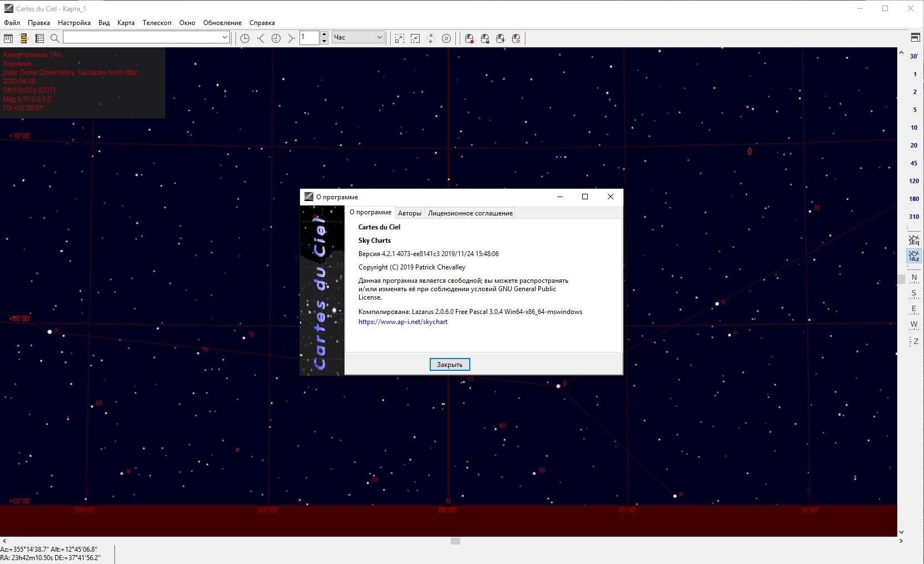Click the zoom-in frame icon
This screenshot has height=564, width=924.
tap(400, 38)
